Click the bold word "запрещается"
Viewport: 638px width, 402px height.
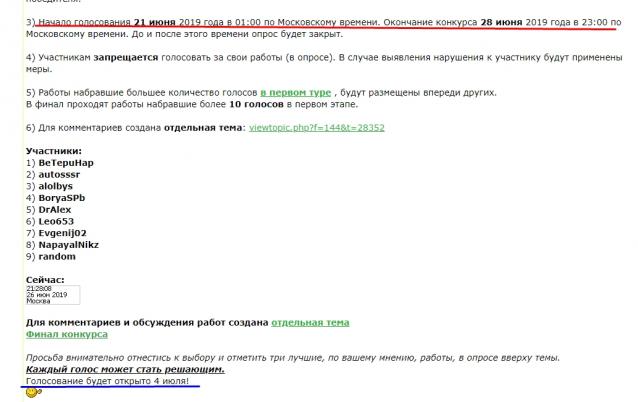(126, 58)
